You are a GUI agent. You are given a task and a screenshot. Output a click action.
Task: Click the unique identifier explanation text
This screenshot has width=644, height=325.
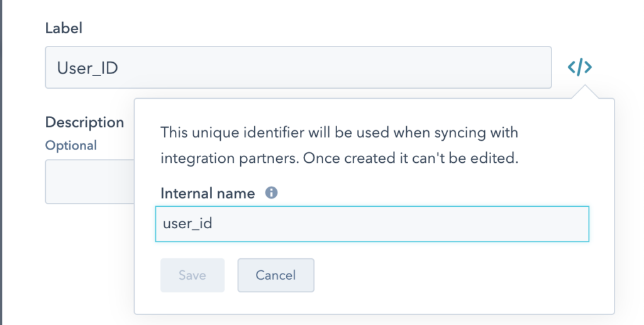pos(339,145)
